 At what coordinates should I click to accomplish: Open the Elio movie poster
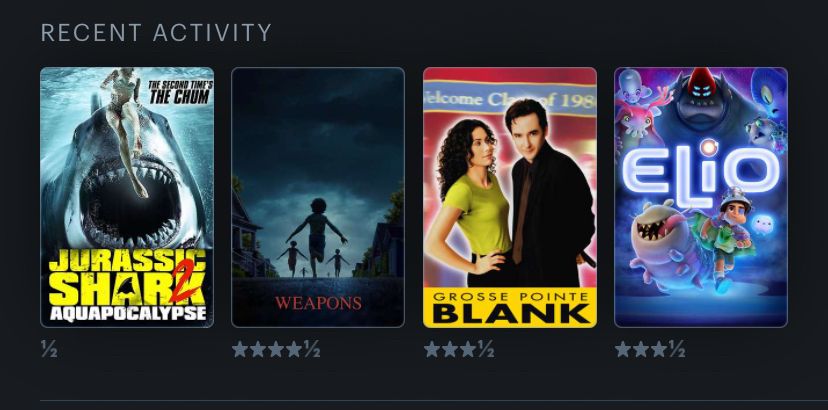click(701, 197)
